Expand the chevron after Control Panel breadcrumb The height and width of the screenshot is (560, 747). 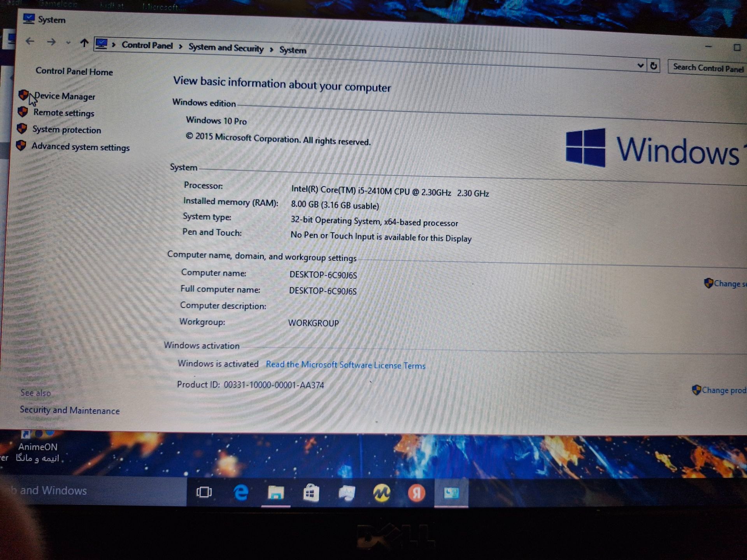click(x=181, y=47)
